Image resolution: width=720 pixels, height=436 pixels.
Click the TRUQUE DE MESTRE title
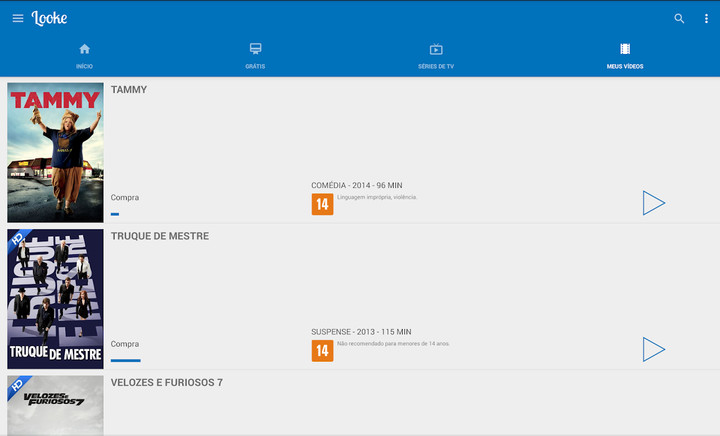[160, 236]
